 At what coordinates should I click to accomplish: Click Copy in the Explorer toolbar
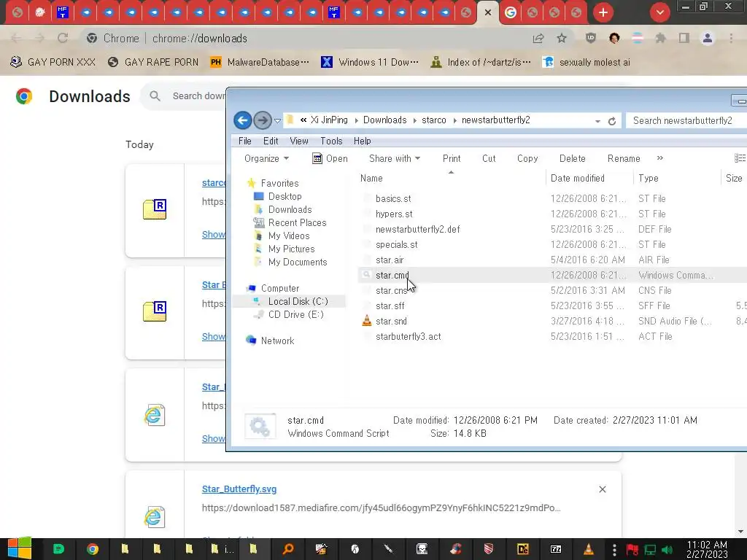pos(527,158)
